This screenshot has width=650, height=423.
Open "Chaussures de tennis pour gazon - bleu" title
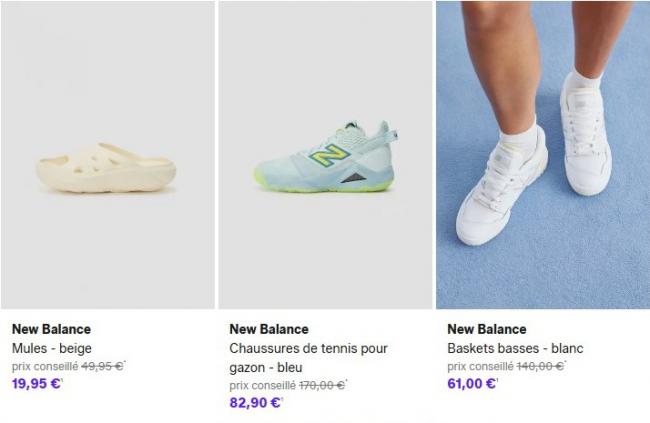(x=308, y=357)
